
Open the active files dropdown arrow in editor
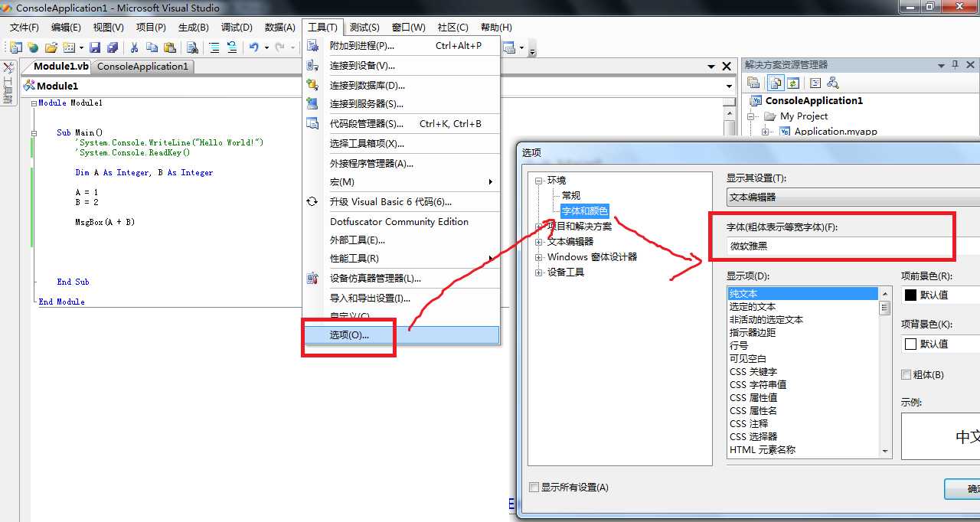click(x=712, y=67)
